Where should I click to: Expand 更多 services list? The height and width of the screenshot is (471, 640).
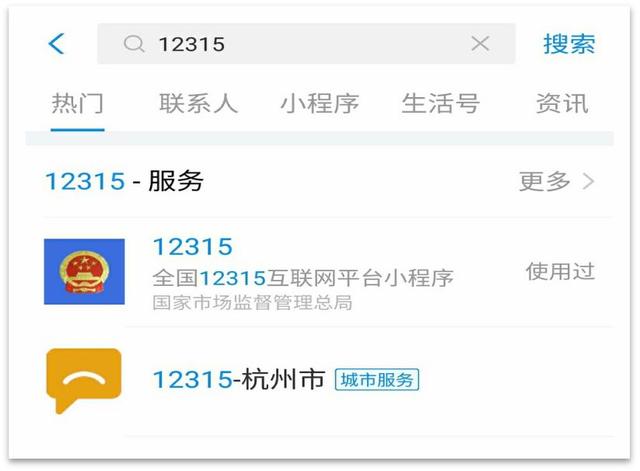[544, 181]
